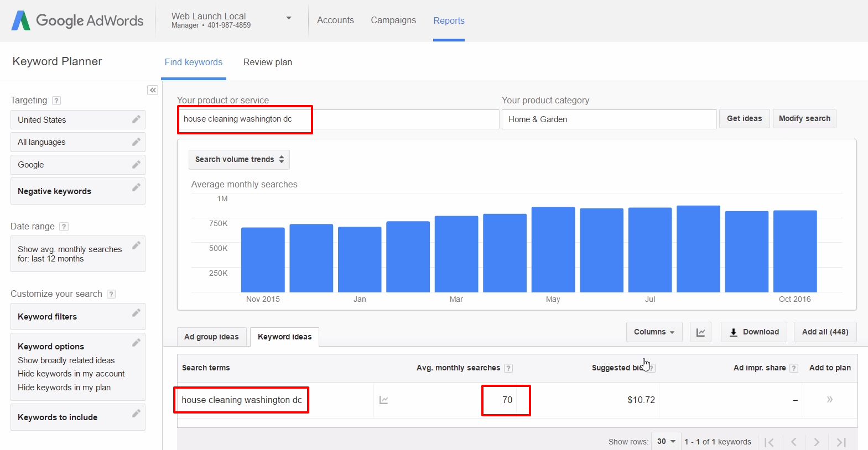Click Show broadly related ideas text
The height and width of the screenshot is (450, 868).
point(66,360)
